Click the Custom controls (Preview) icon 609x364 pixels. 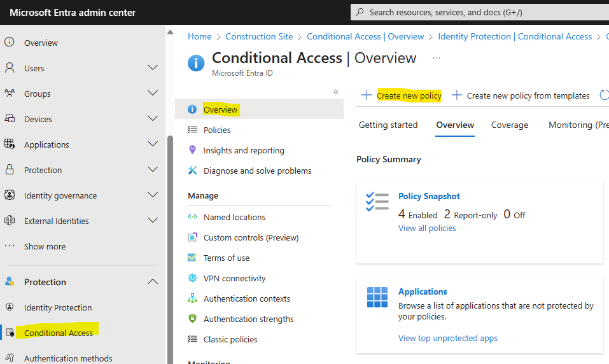(192, 237)
